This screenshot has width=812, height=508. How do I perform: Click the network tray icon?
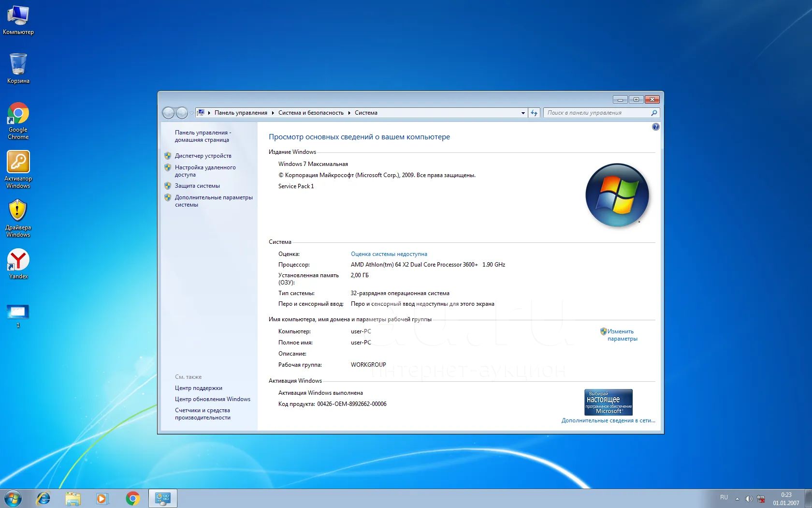click(x=761, y=499)
